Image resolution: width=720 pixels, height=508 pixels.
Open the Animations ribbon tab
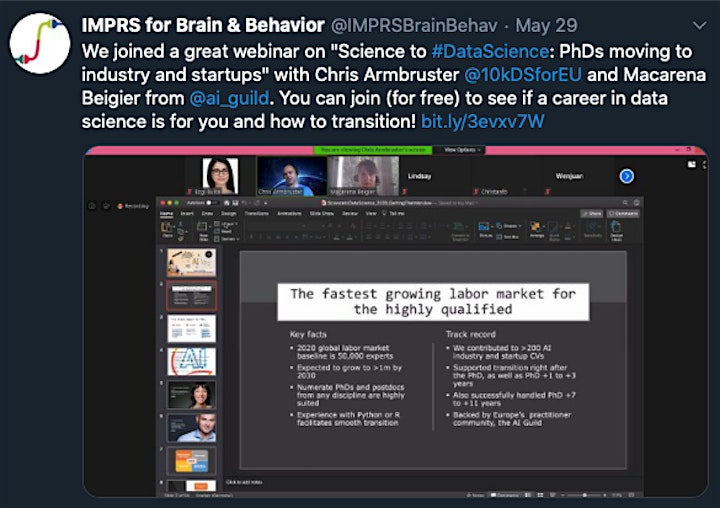point(289,214)
